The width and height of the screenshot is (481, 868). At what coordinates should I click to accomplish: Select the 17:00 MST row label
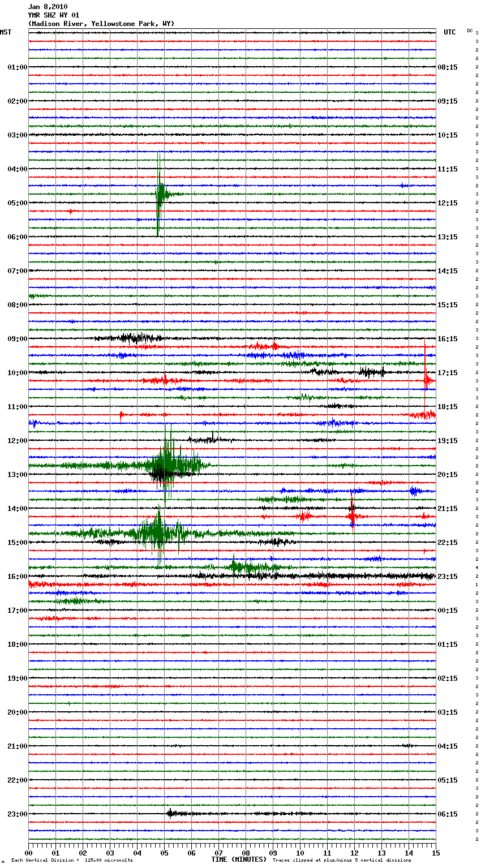(x=17, y=611)
